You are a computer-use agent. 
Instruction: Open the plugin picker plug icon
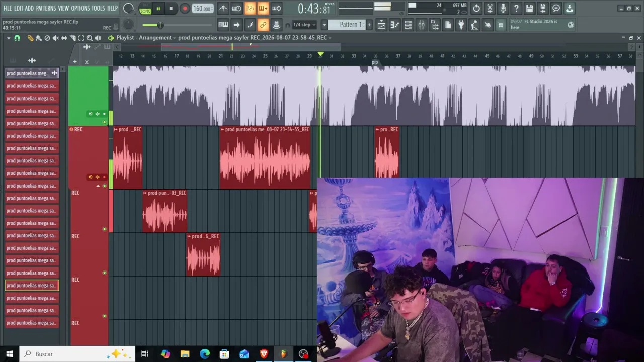(x=461, y=25)
